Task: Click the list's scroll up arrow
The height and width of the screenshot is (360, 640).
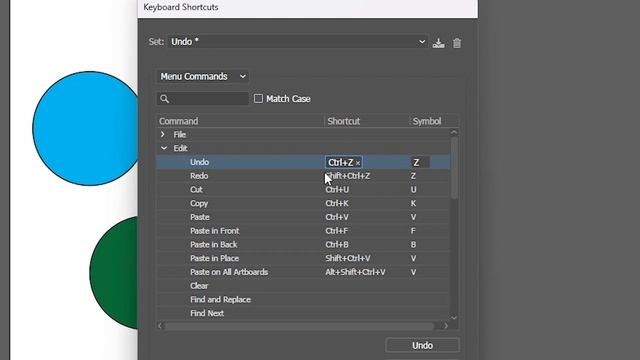Action: [x=454, y=132]
